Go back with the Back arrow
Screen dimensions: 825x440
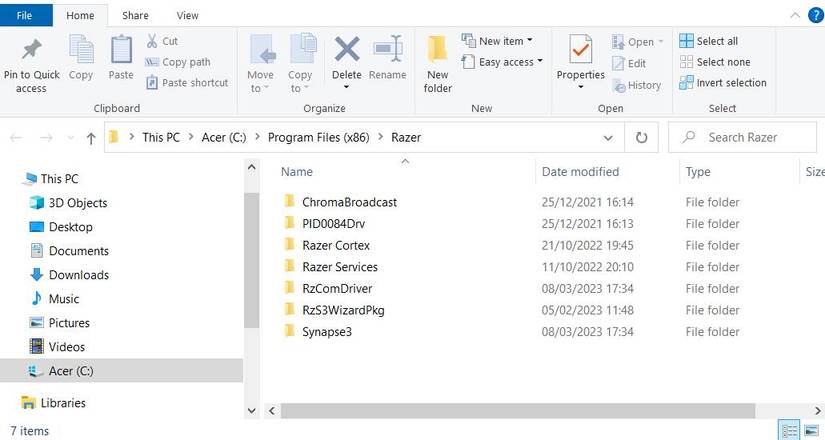tap(16, 138)
